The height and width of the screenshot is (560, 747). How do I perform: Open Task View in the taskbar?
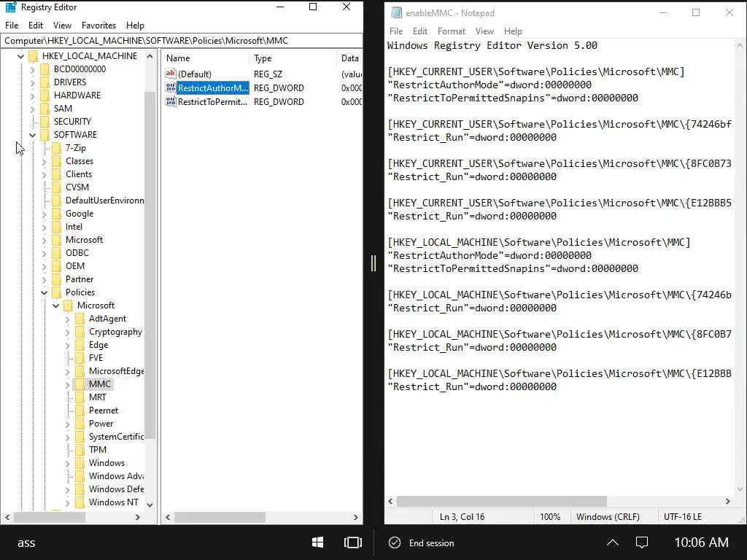[x=353, y=542]
